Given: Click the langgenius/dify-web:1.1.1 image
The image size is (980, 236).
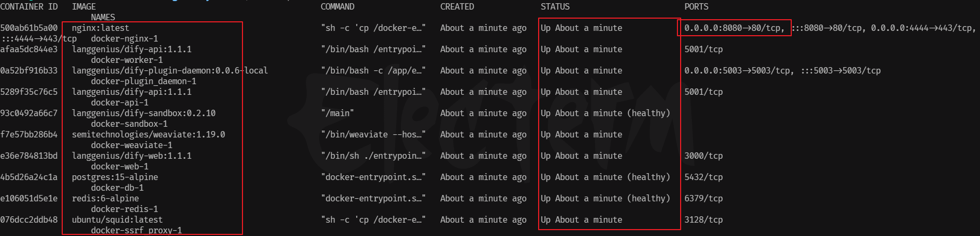Looking at the screenshot, I should coord(132,156).
